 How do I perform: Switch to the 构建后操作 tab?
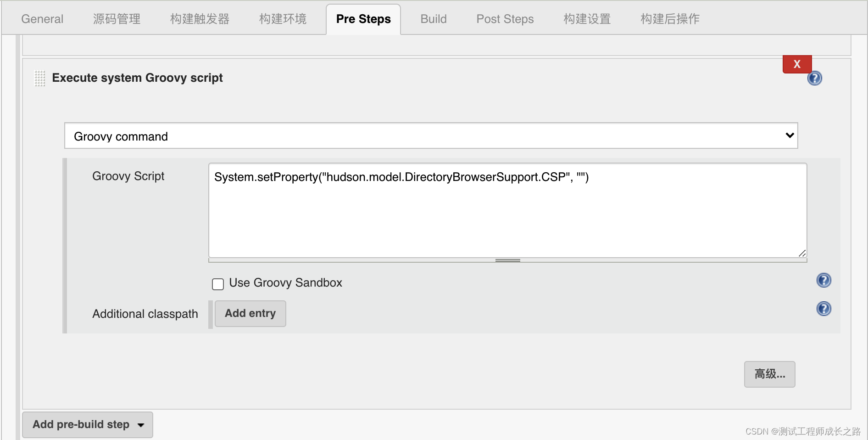[670, 19]
